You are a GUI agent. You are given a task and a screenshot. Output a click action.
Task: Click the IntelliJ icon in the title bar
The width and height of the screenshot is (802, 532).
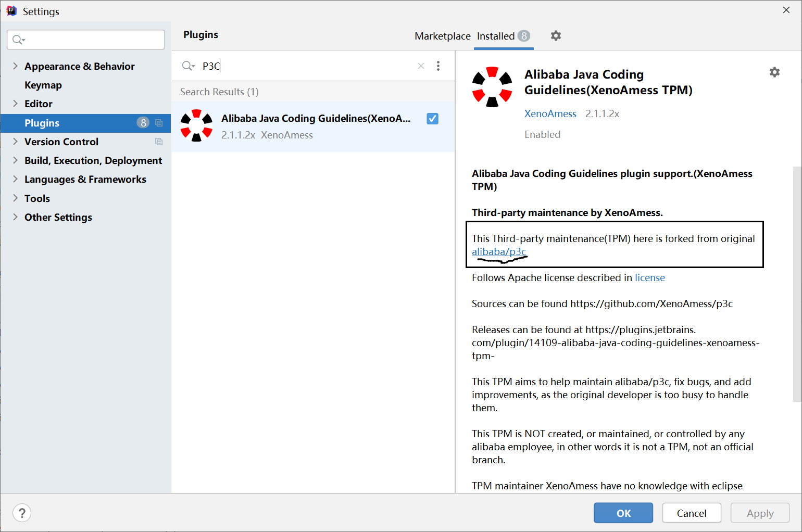click(11, 11)
